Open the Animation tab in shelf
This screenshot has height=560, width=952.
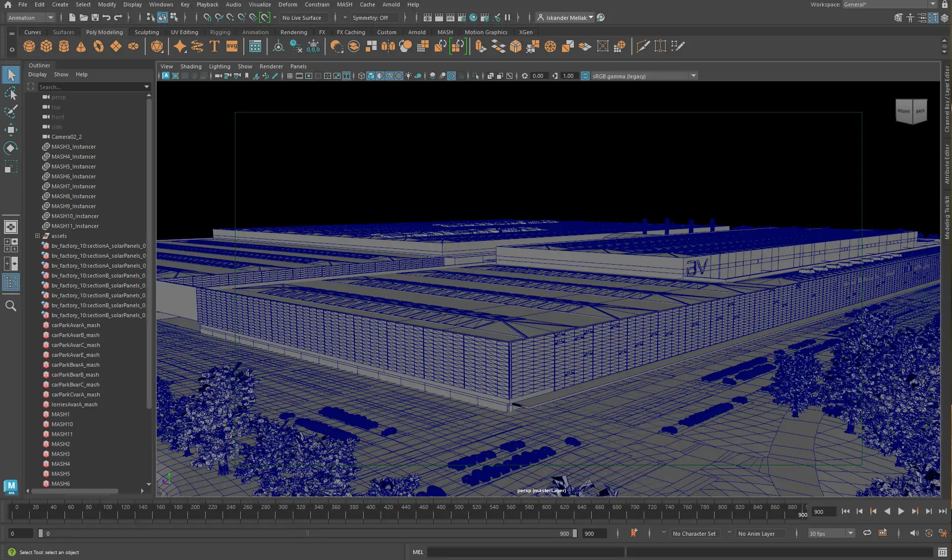(255, 31)
